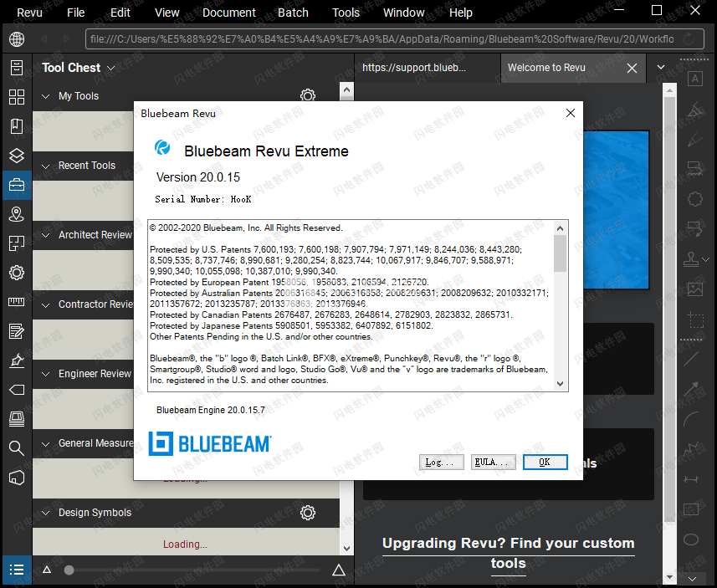Image resolution: width=717 pixels, height=588 pixels.
Task: Select the Stamp tool
Action: [x=691, y=259]
